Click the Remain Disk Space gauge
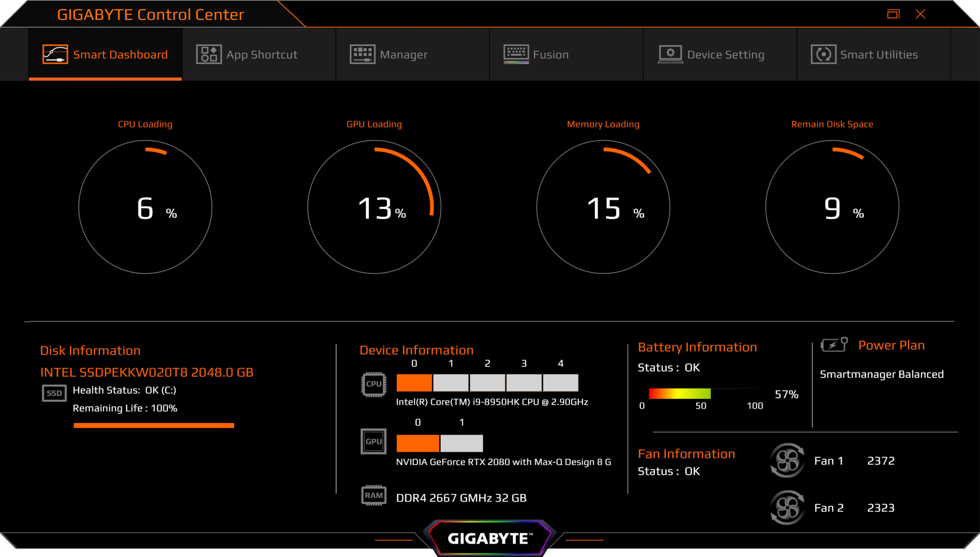The width and height of the screenshot is (980, 557). (832, 207)
